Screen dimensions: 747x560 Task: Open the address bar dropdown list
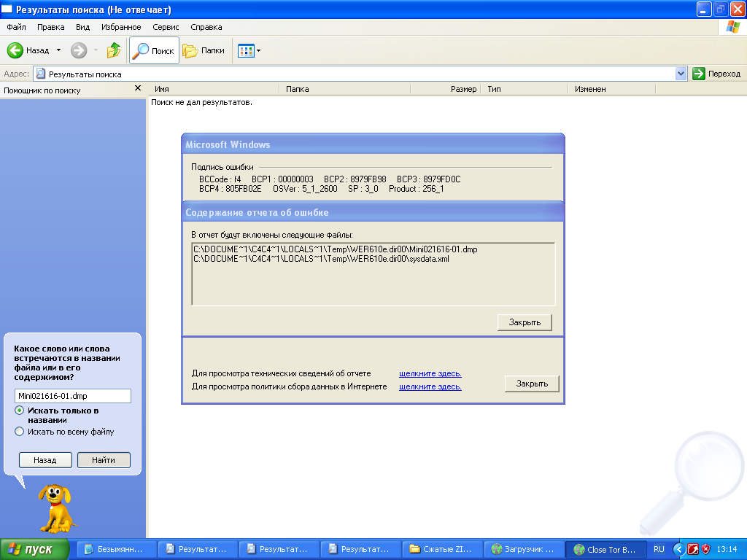pos(681,74)
